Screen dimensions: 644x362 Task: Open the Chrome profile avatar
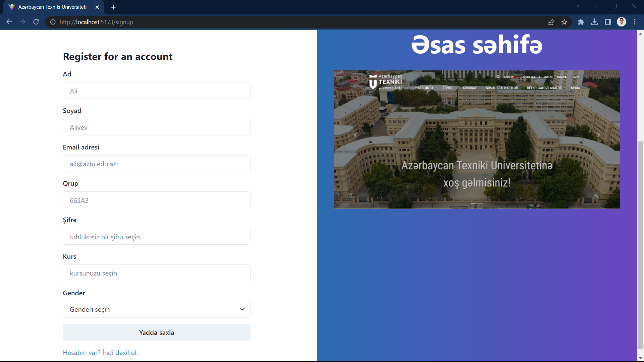tap(621, 22)
